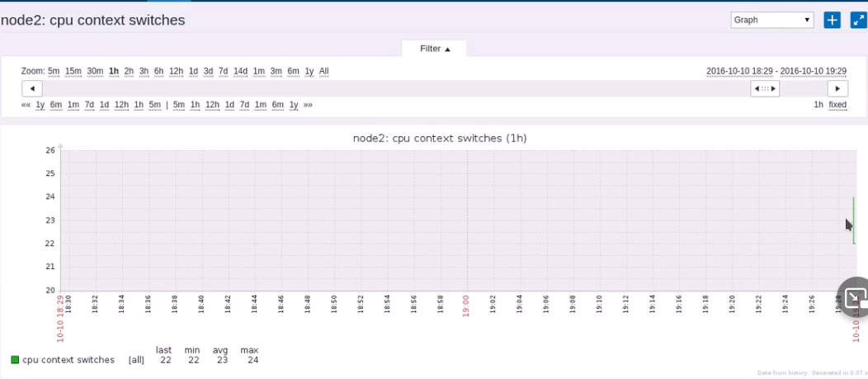Click the 'max' legend column header
Viewport: 868px width, 379px height.
pos(249,350)
